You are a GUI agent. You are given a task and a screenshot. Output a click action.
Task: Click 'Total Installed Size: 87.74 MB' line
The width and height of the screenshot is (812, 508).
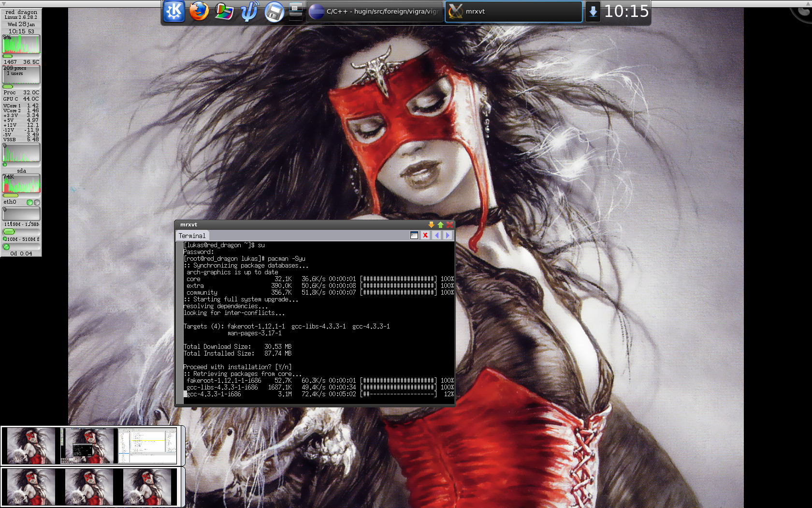coord(237,354)
